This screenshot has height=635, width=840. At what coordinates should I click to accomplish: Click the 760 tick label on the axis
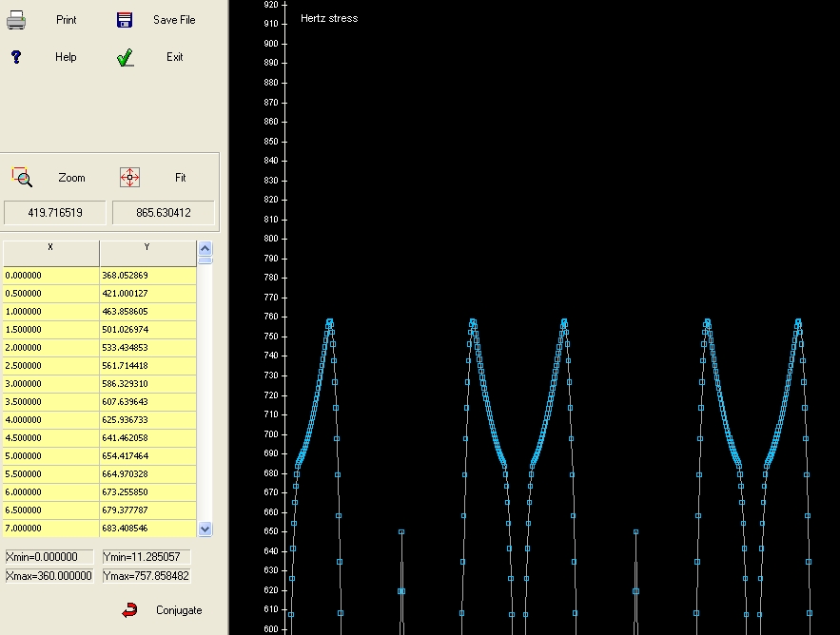(271, 317)
